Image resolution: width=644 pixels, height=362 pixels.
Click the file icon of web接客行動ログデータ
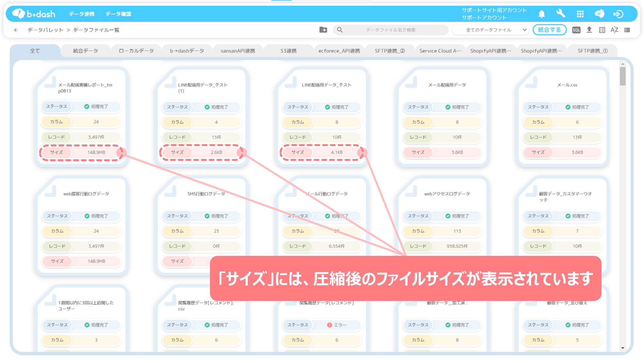point(50,191)
